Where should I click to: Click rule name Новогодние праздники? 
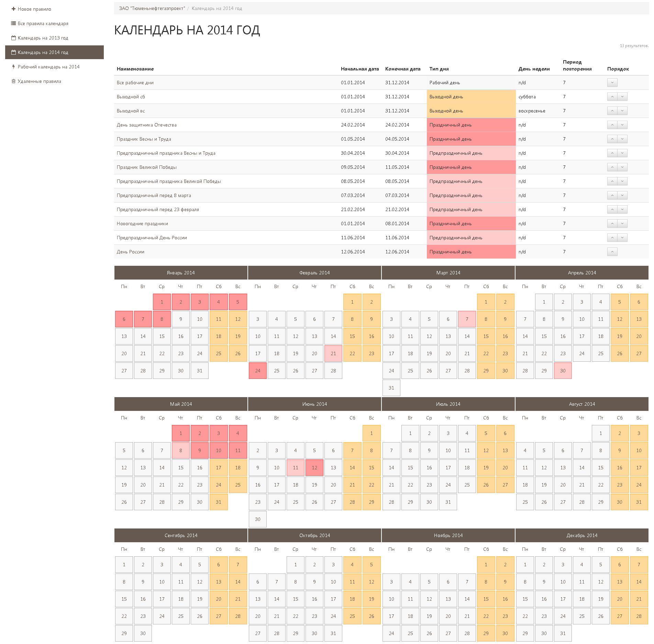coord(142,223)
